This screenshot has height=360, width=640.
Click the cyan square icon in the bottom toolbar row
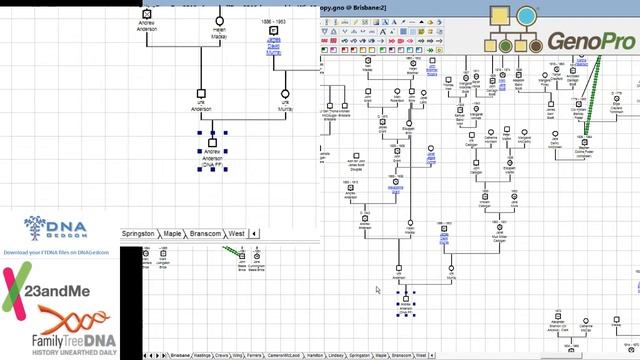(410, 50)
